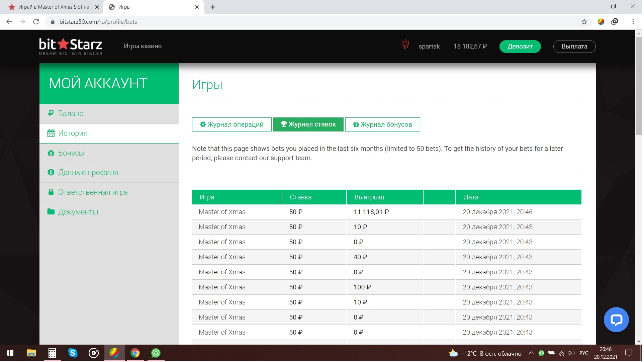This screenshot has width=644, height=362.
Task: Open Skype from taskbar
Action: pyautogui.click(x=73, y=354)
